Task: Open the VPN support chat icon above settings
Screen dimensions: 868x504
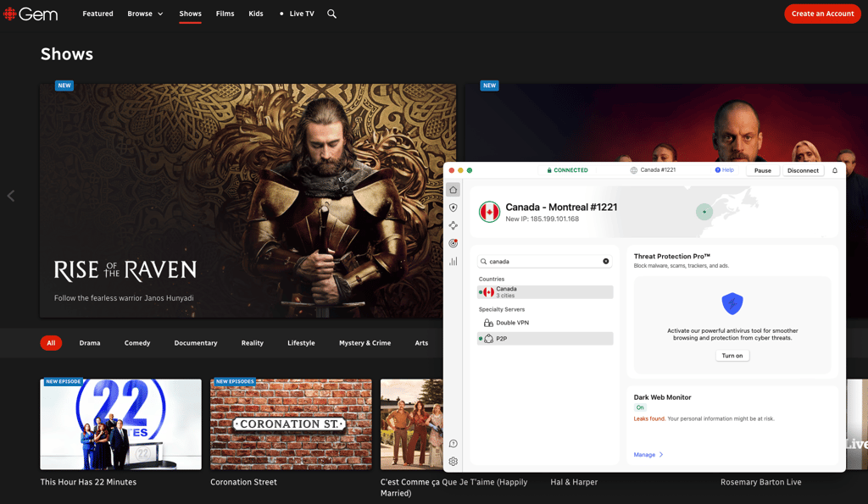Action: pos(453,444)
